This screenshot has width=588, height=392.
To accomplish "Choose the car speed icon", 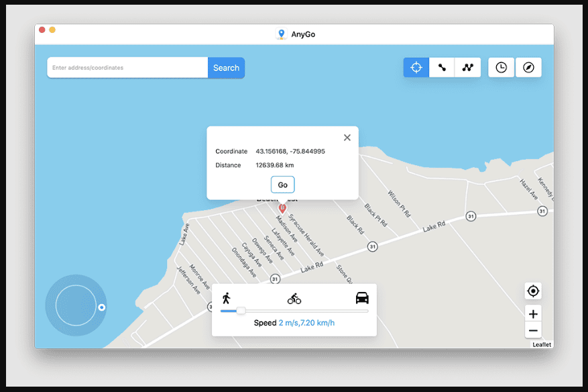I will 362,298.
